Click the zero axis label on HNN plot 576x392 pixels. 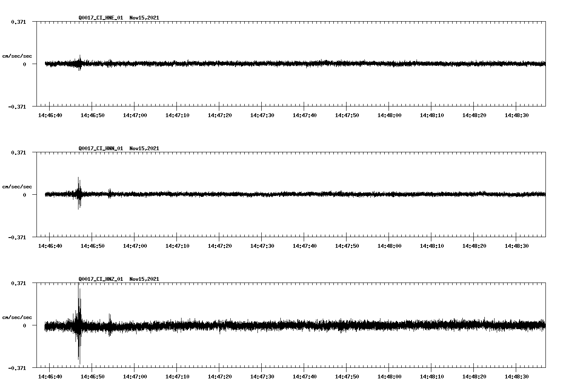point(25,195)
